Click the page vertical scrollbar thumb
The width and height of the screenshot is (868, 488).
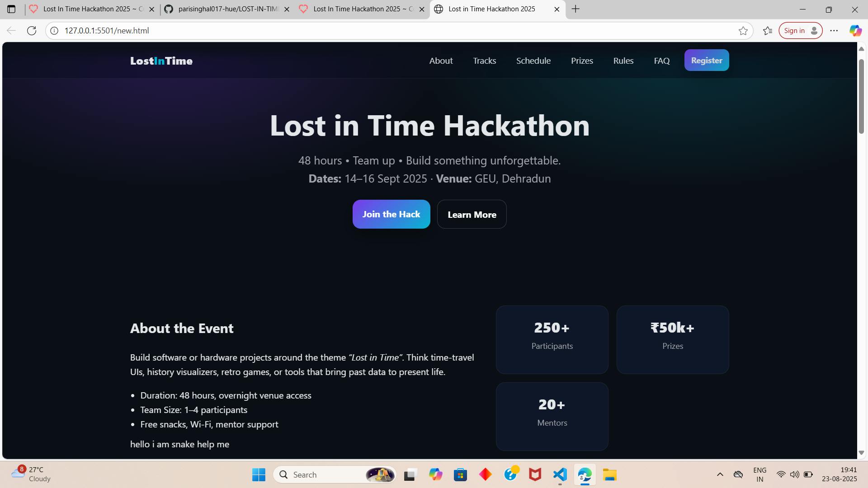tap(861, 96)
